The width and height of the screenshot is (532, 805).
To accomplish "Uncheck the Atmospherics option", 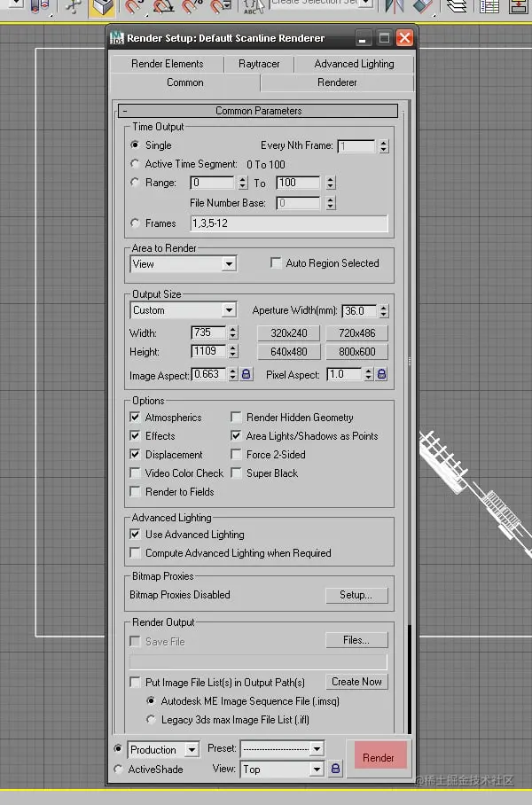I will 135,417.
